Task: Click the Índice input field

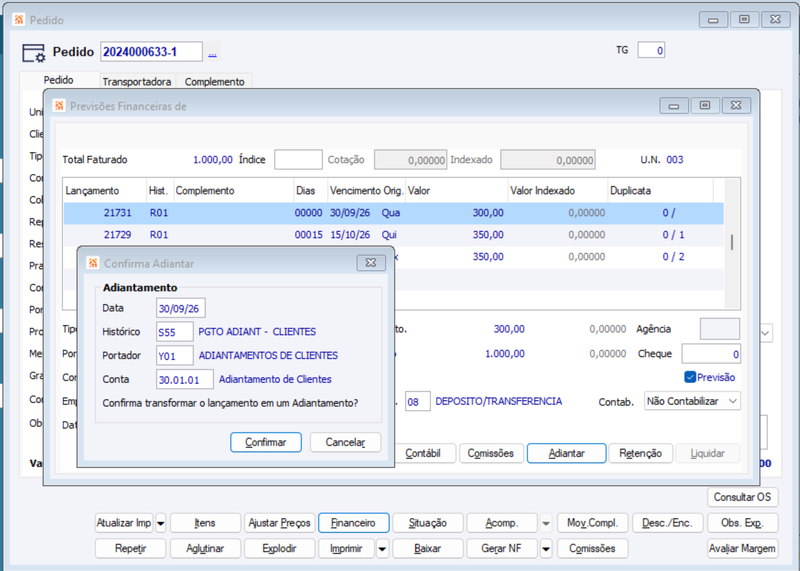Action: pos(298,160)
